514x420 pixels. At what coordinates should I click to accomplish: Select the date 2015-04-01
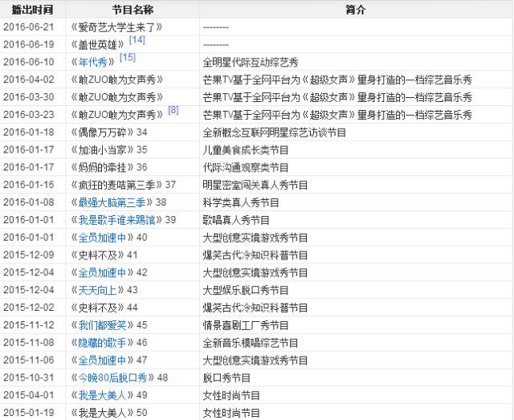coord(29,395)
